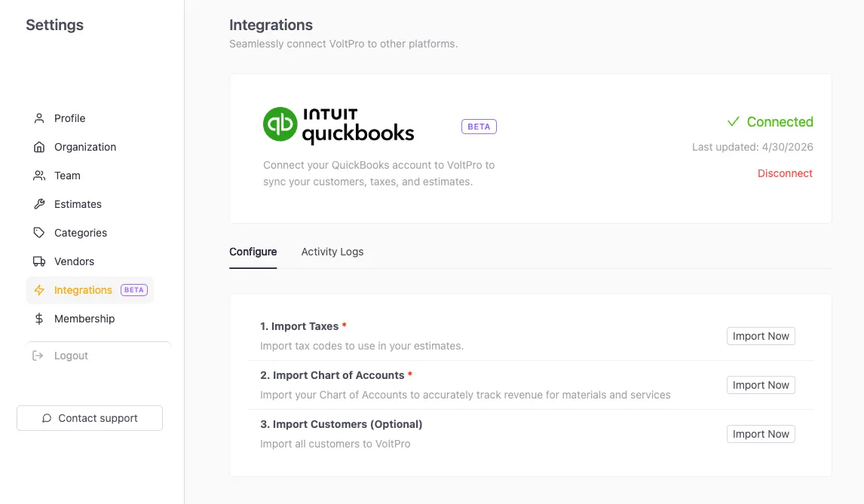Click the QuickBooks green logo
Image resolution: width=864 pixels, height=504 pixels.
(280, 124)
